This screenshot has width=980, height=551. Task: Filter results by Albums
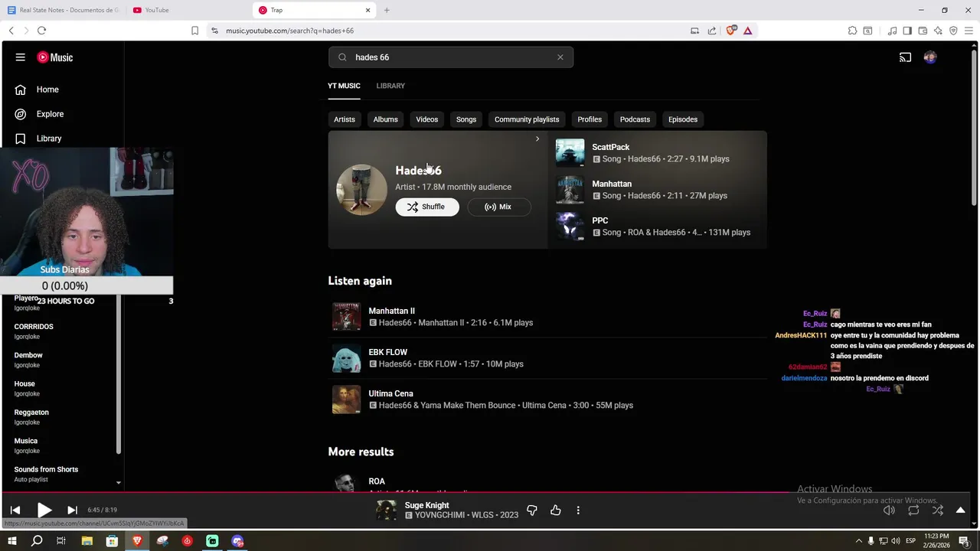[x=385, y=119]
